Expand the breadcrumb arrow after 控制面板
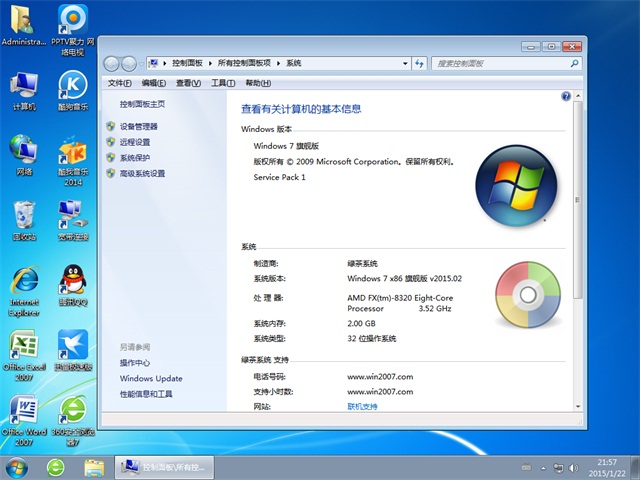 (x=212, y=63)
